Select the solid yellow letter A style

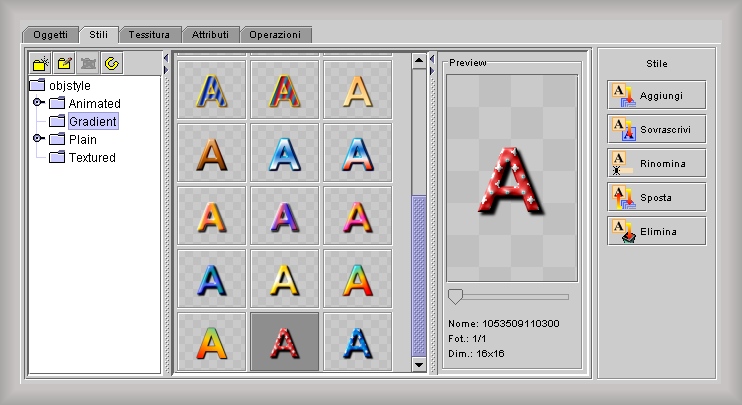pyautogui.click(x=284, y=279)
